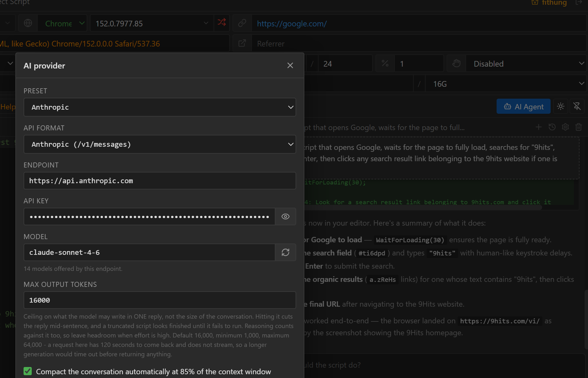
Task: Edit the field showing 24
Action: [346, 63]
